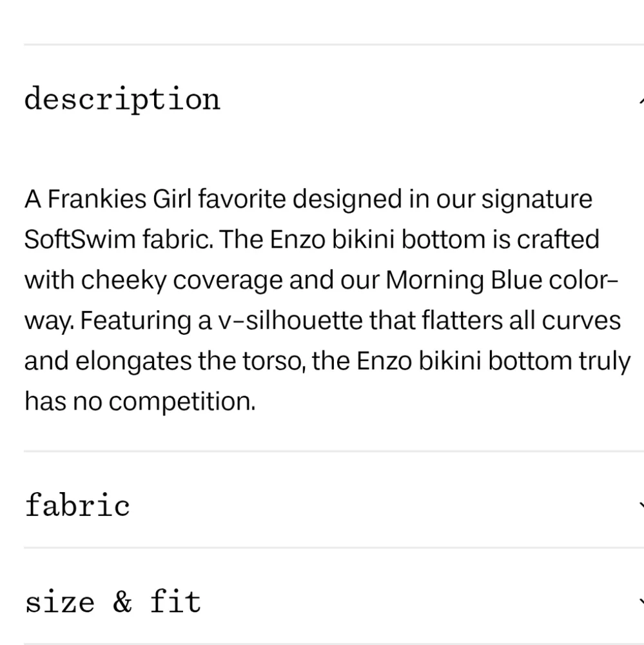Click the last line "has no competition."

click(140, 401)
